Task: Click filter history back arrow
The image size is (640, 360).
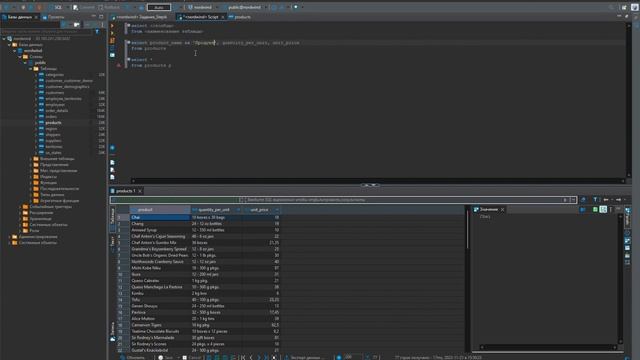Action: pyautogui.click(x=606, y=200)
